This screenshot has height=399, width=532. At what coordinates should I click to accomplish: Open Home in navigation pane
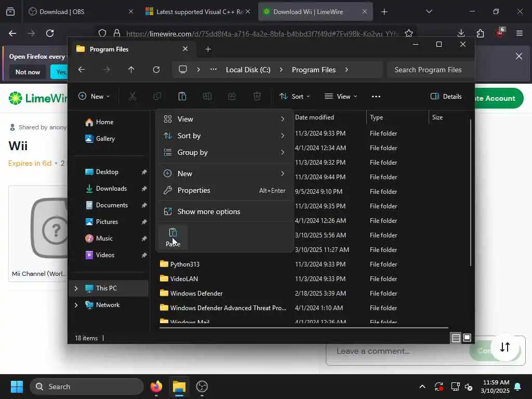104,122
